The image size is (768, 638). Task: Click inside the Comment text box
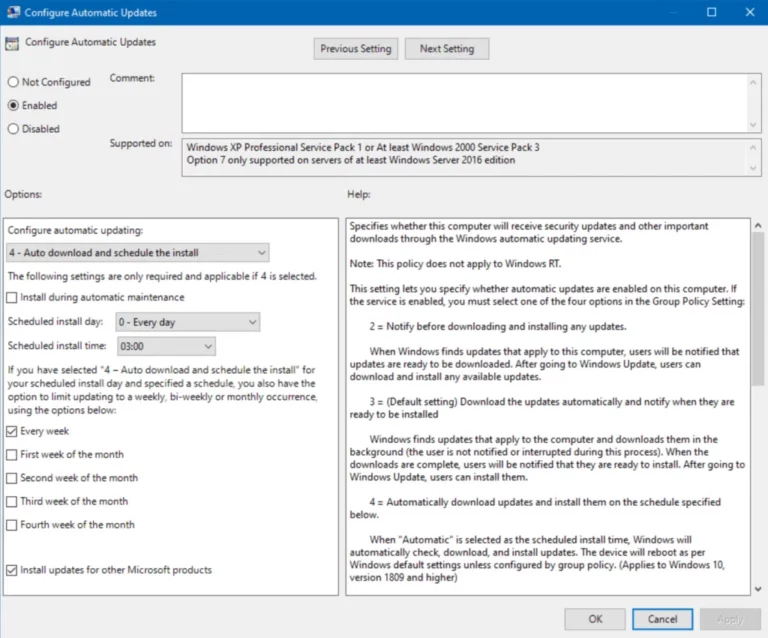[x=464, y=103]
